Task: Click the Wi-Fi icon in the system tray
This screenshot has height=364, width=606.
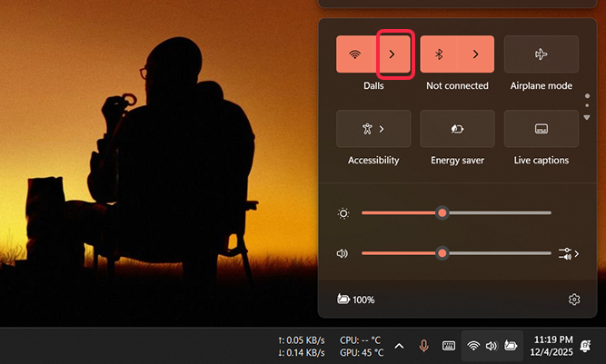Action: click(x=473, y=346)
